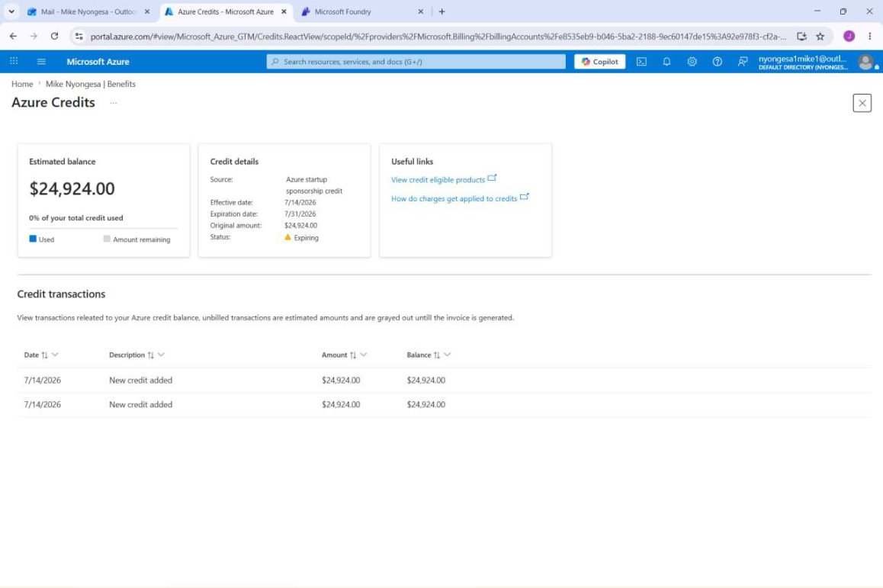The height and width of the screenshot is (588, 883).
Task: Click nyongesa1mike1 account name
Action: coord(802,59)
